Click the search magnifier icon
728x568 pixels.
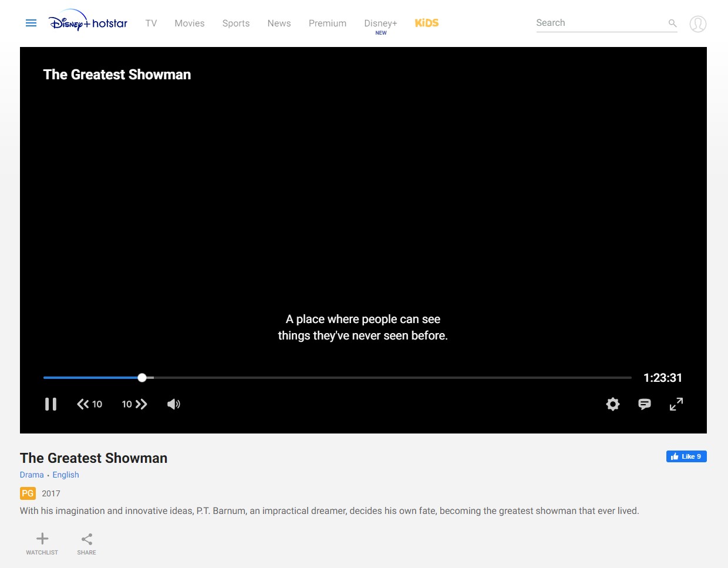pyautogui.click(x=672, y=23)
